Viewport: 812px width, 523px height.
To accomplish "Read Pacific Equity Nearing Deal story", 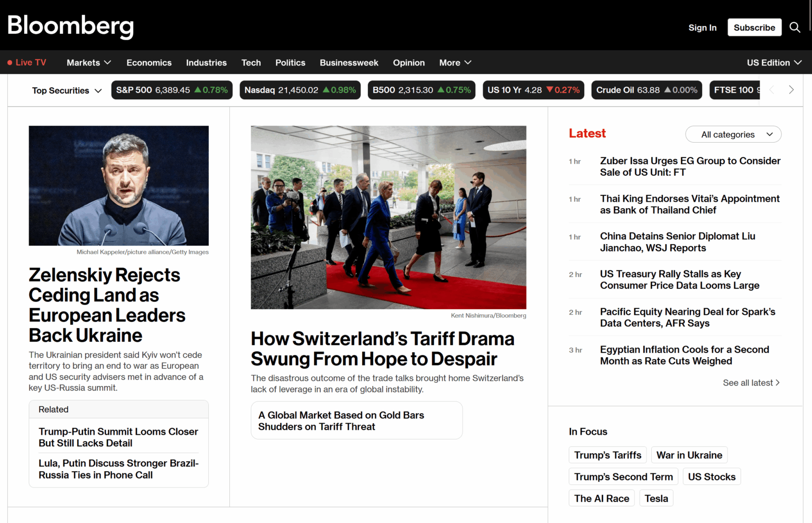I will click(x=688, y=317).
